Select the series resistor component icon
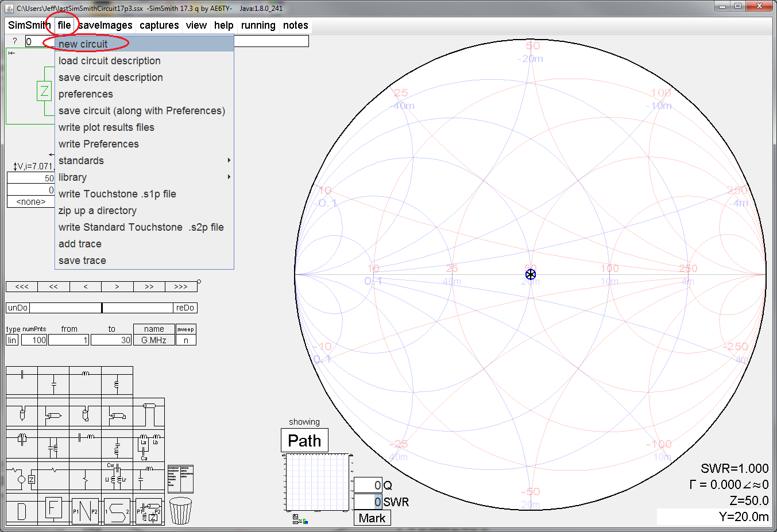777x532 pixels. [55, 471]
